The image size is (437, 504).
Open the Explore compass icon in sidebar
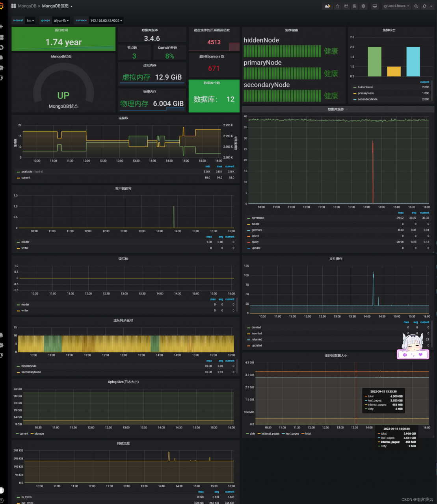(2, 47)
